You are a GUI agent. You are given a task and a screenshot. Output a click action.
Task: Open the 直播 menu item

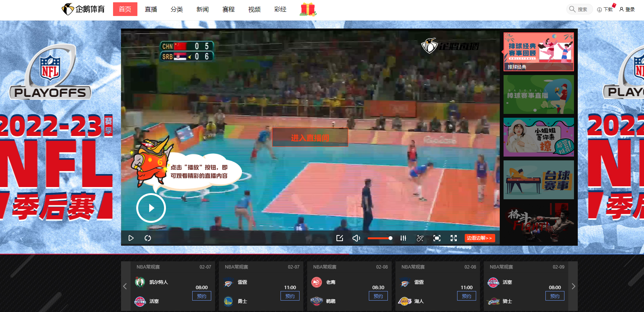[151, 9]
